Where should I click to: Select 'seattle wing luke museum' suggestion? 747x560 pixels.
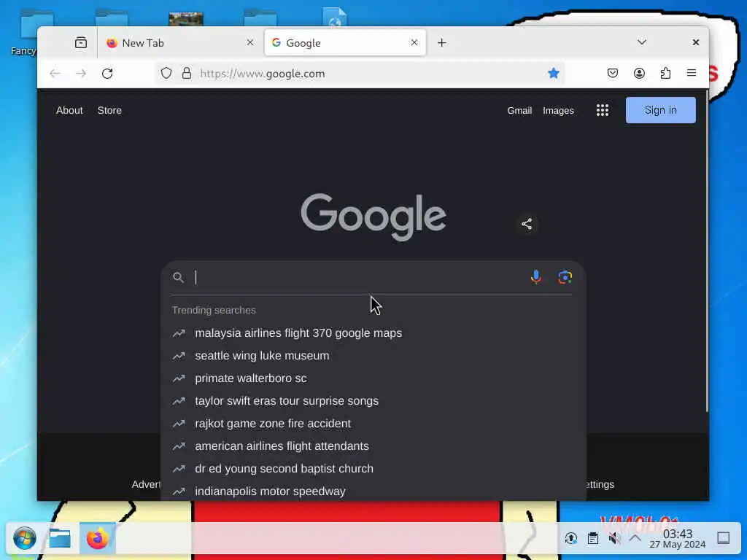click(373, 356)
